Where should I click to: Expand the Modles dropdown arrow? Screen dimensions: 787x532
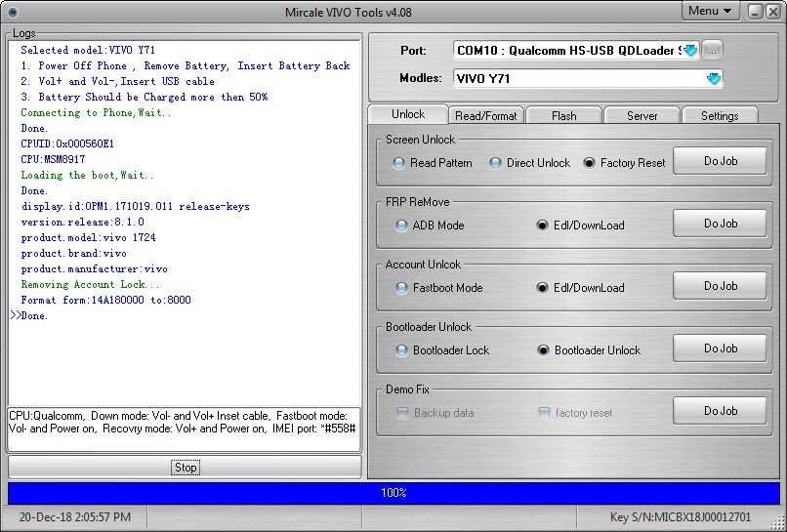713,79
